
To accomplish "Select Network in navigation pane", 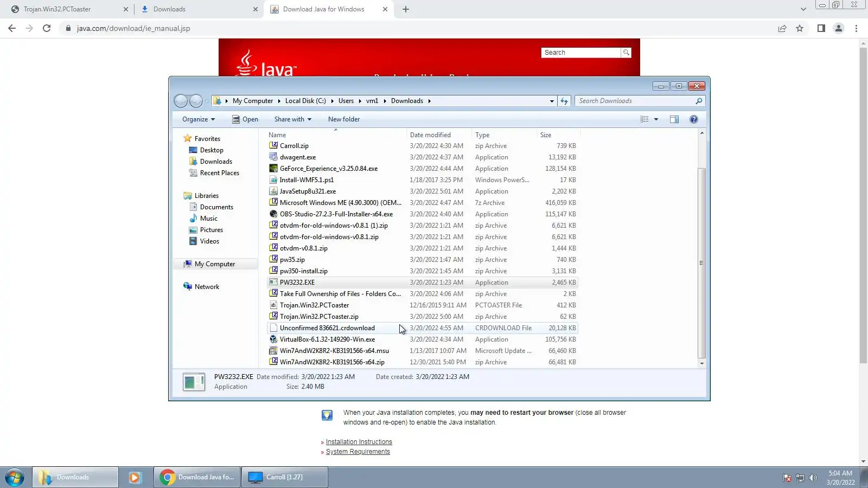I will 207,287.
